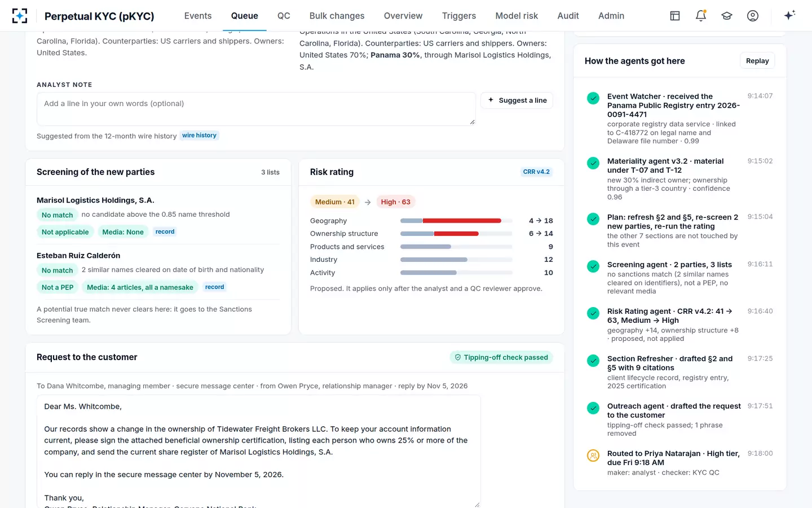Open the user account icon

coord(753,16)
